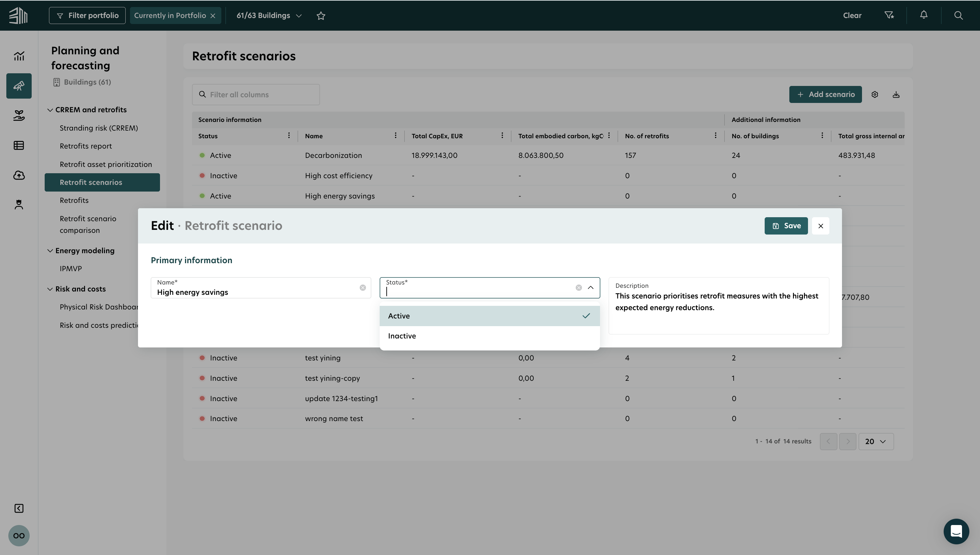
Task: Save the retrofit scenario
Action: tap(786, 226)
